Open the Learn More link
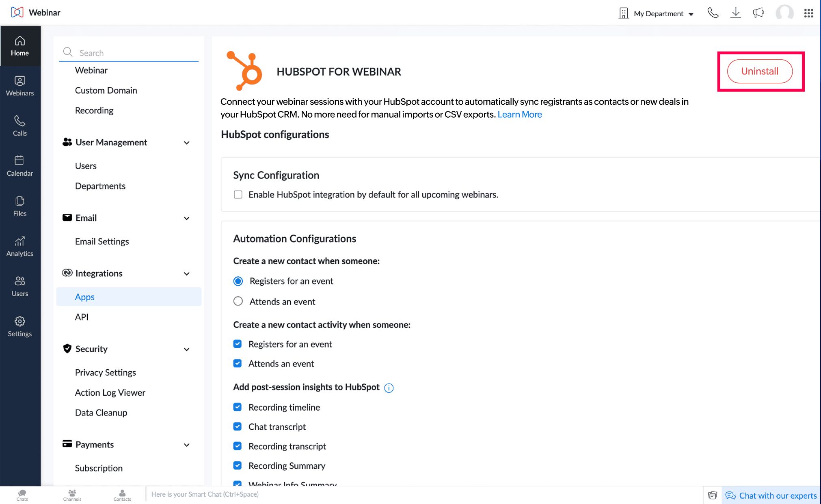The image size is (821, 504). coord(520,114)
